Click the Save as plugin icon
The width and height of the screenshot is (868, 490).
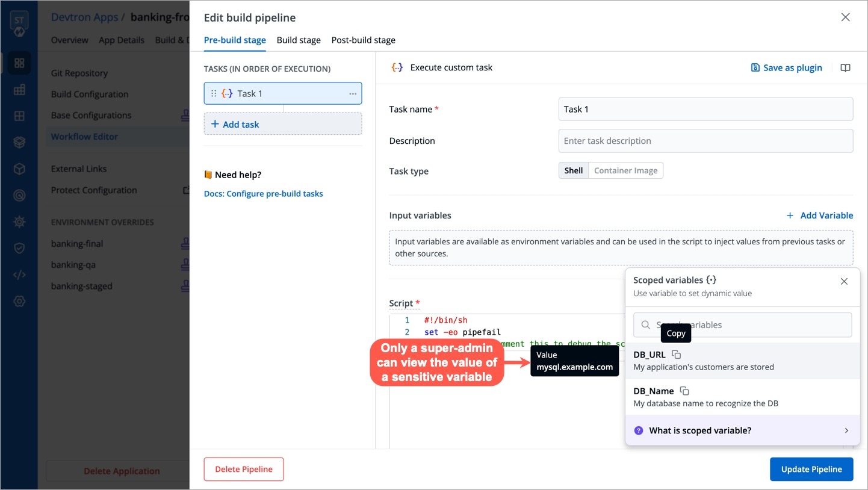pos(755,67)
